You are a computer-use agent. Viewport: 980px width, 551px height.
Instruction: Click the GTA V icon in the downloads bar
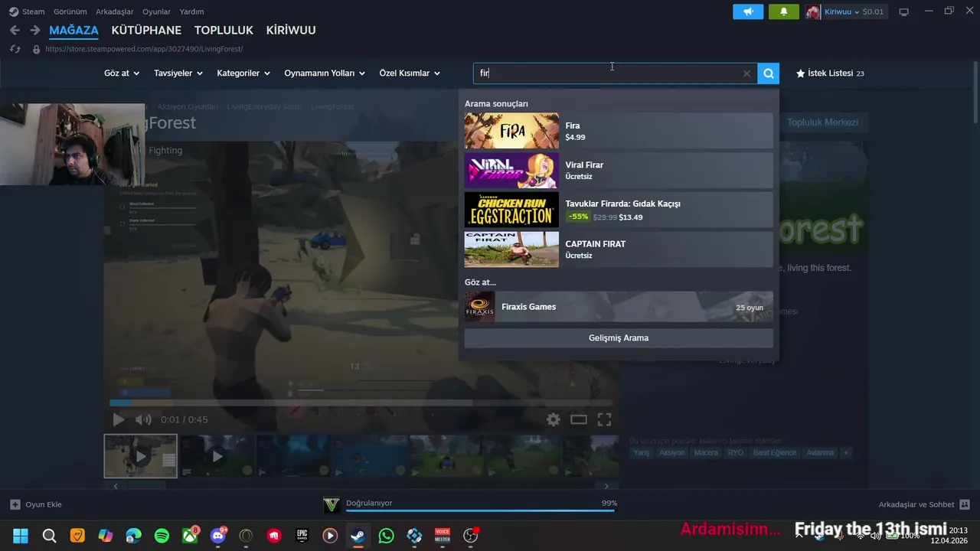(x=331, y=504)
